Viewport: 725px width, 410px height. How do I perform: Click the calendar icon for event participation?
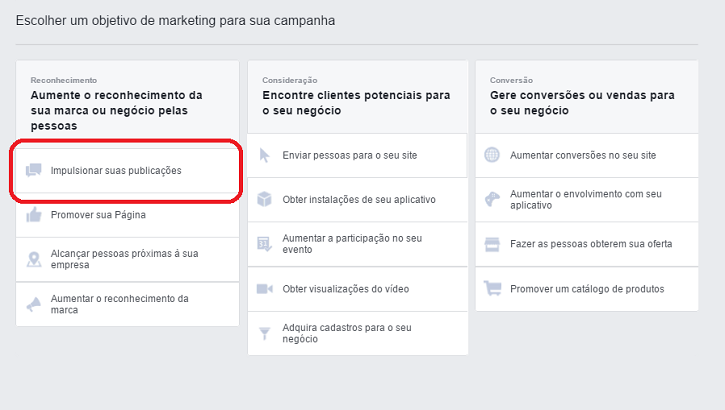tap(264, 244)
